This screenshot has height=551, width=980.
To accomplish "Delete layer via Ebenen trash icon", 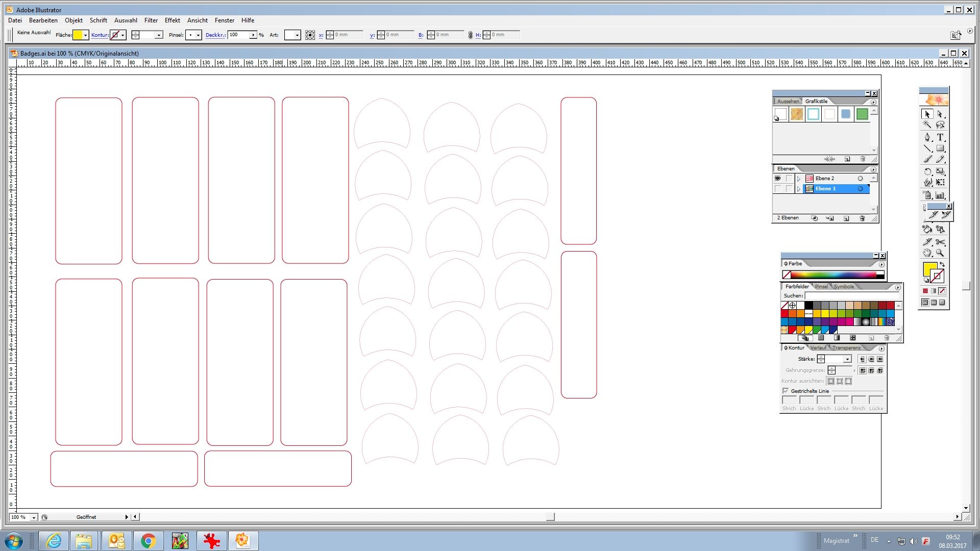I will click(x=862, y=218).
